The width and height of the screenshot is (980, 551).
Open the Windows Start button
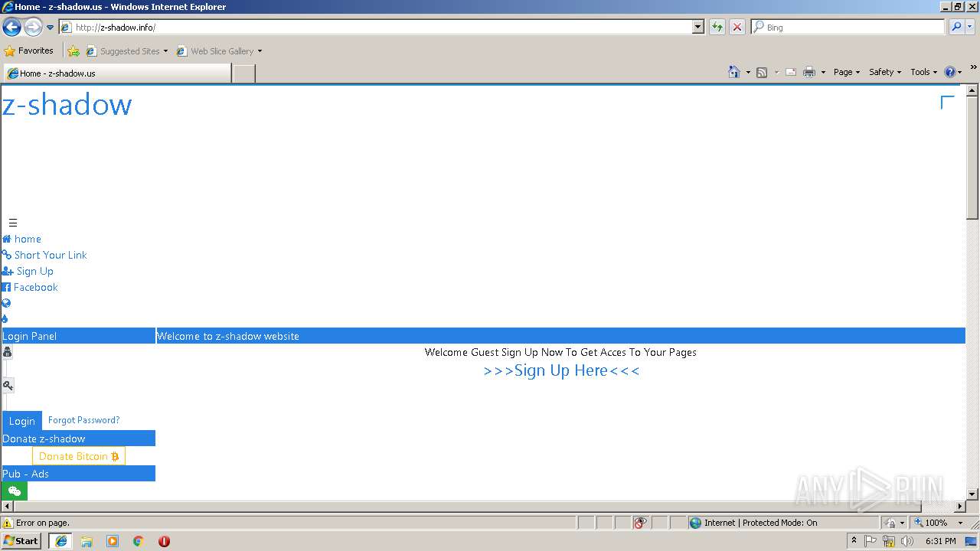(21, 540)
